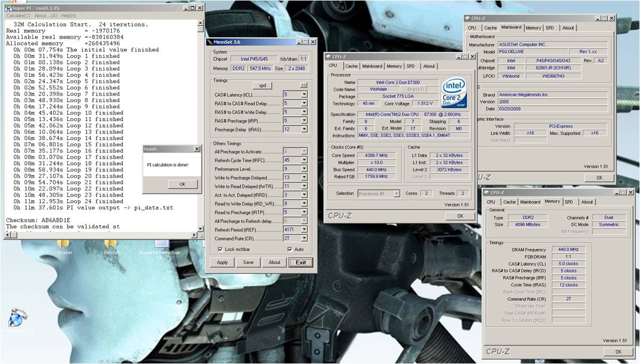
Task: Click OK in the CPU-Z Memory window
Action: [x=619, y=352]
